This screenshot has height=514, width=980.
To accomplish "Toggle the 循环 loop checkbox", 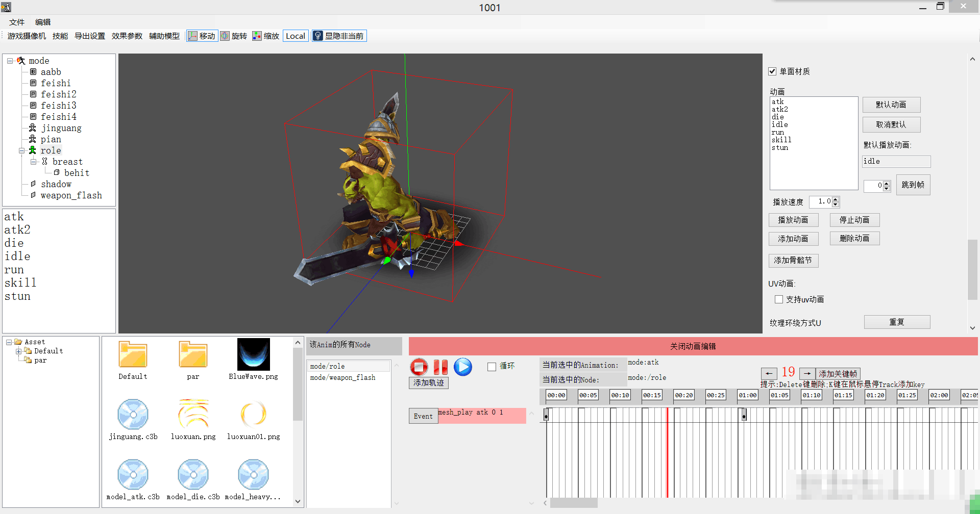I will [492, 367].
